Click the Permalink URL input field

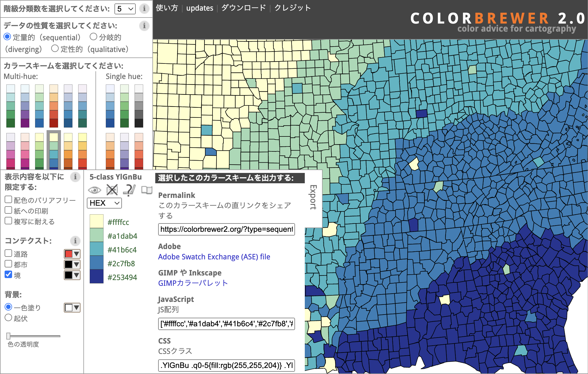click(x=226, y=229)
